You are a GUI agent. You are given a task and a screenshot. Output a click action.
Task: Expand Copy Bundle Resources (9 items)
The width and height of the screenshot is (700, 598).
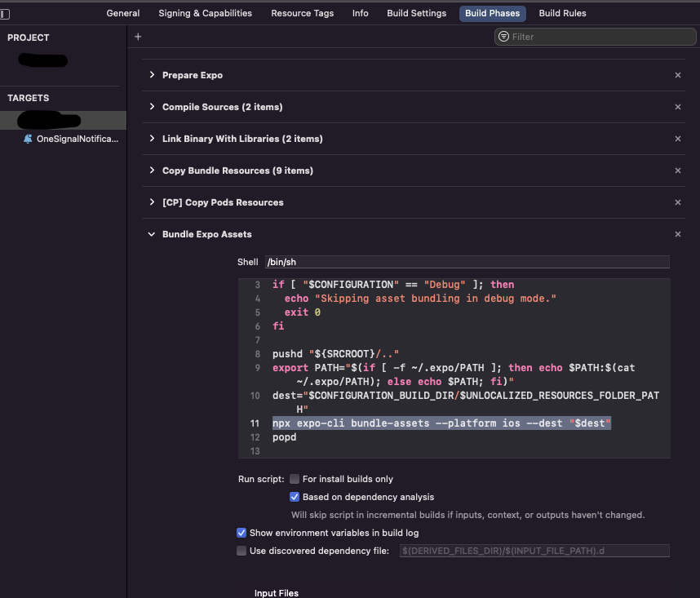(152, 170)
